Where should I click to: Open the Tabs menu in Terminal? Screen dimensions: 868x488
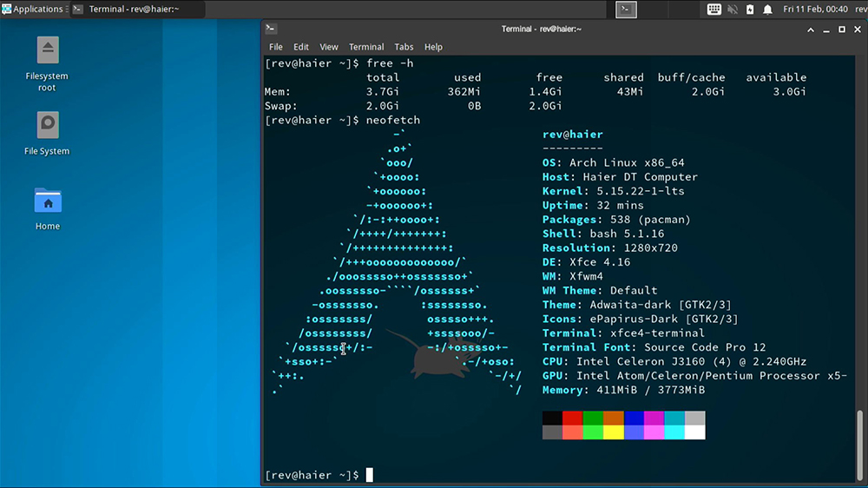coord(404,47)
